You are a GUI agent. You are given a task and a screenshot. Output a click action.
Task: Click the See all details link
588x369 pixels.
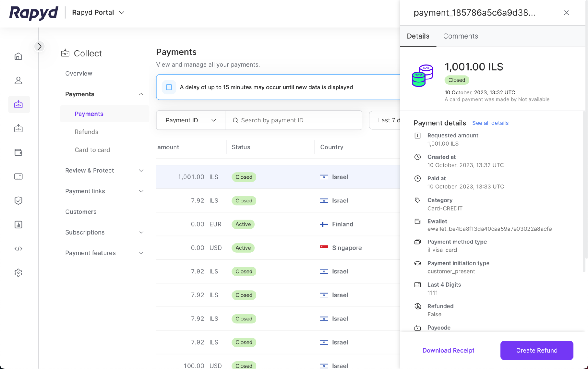(x=490, y=123)
